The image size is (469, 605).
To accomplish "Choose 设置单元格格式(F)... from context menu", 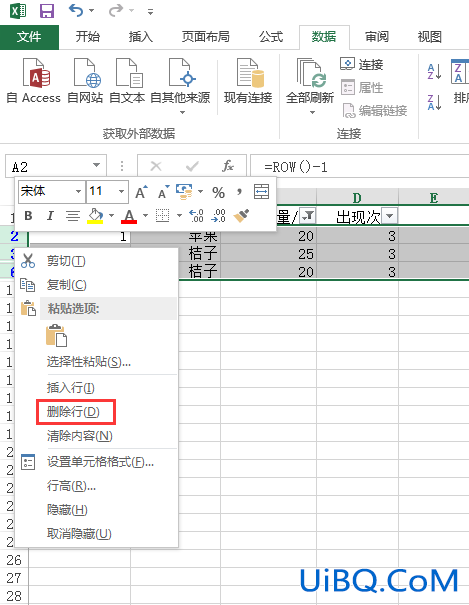I will (96, 461).
